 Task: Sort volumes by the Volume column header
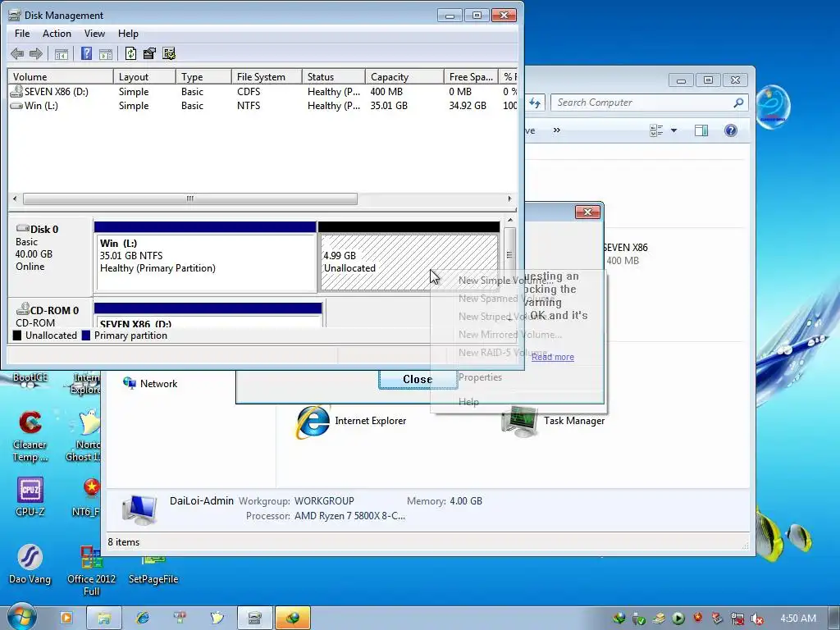[60, 76]
